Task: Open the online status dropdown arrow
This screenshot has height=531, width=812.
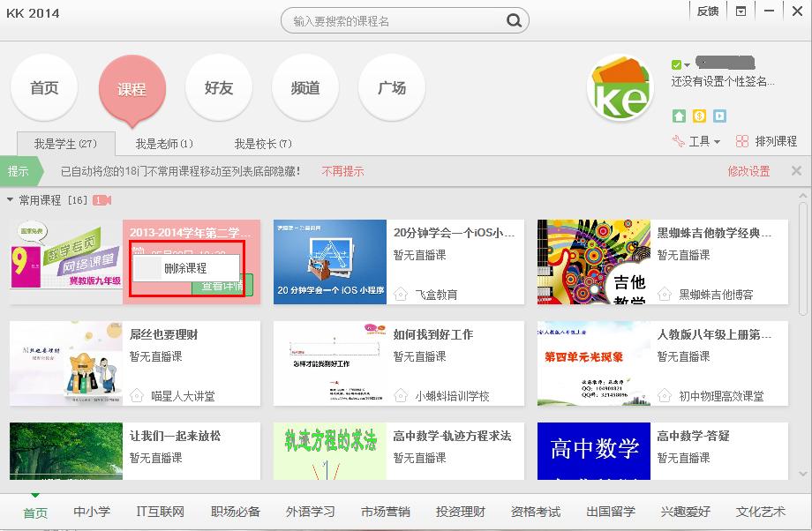Action: point(687,65)
